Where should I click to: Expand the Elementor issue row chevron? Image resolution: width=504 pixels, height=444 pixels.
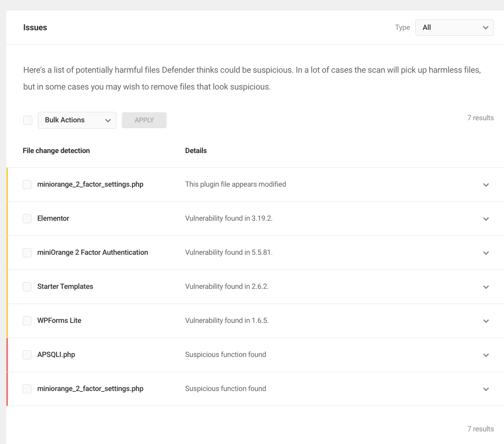(486, 219)
